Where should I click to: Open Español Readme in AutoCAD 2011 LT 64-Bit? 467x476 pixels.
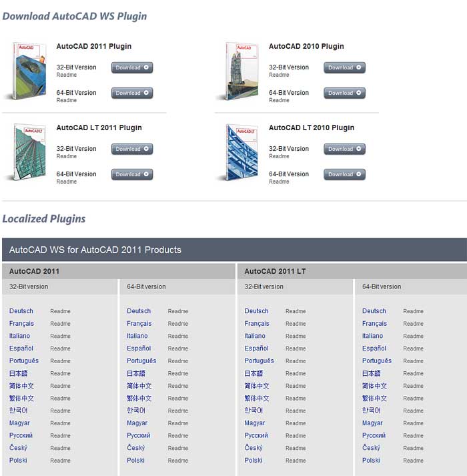[x=413, y=348]
